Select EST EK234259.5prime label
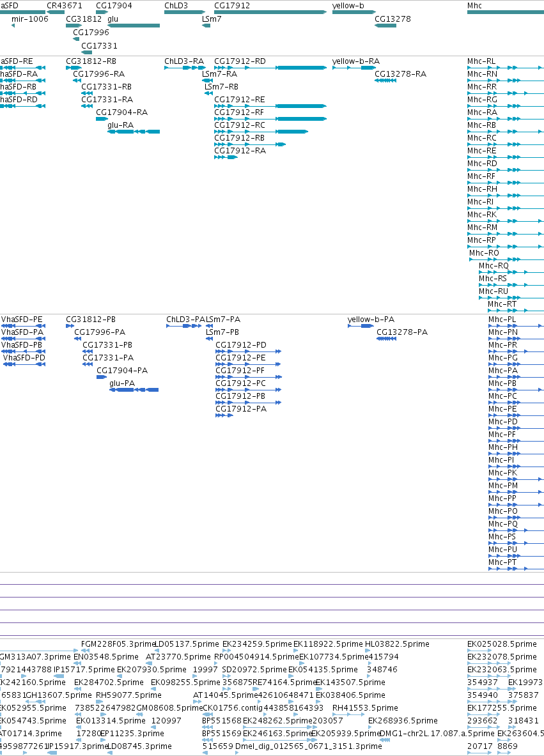Viewport: 544px width, 756px height. (257, 644)
